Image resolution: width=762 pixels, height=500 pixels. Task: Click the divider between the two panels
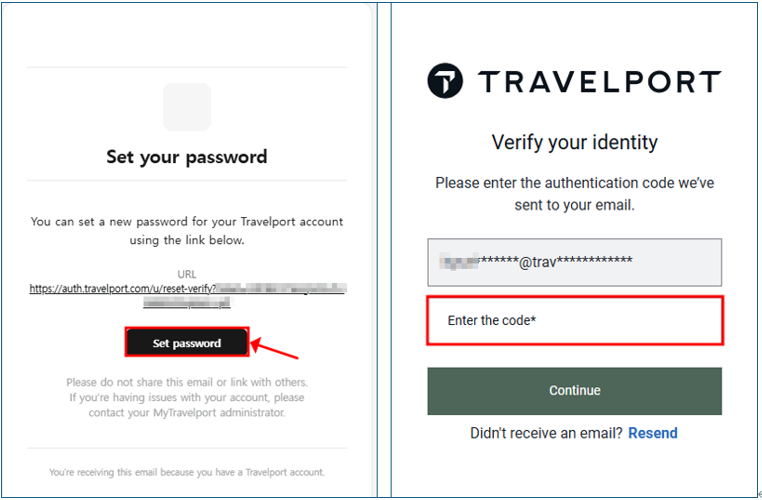(380, 250)
